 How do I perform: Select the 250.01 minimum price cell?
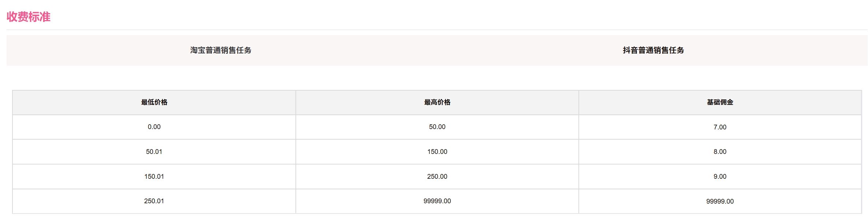click(154, 201)
